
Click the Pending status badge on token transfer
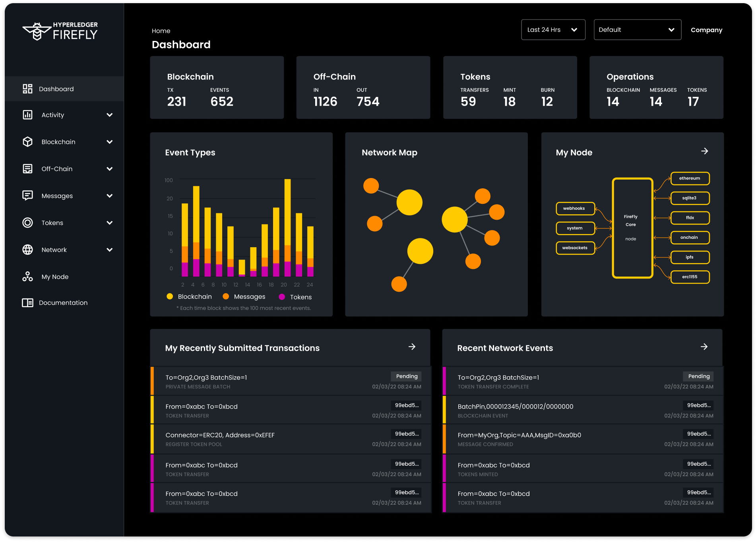pyautogui.click(x=698, y=376)
